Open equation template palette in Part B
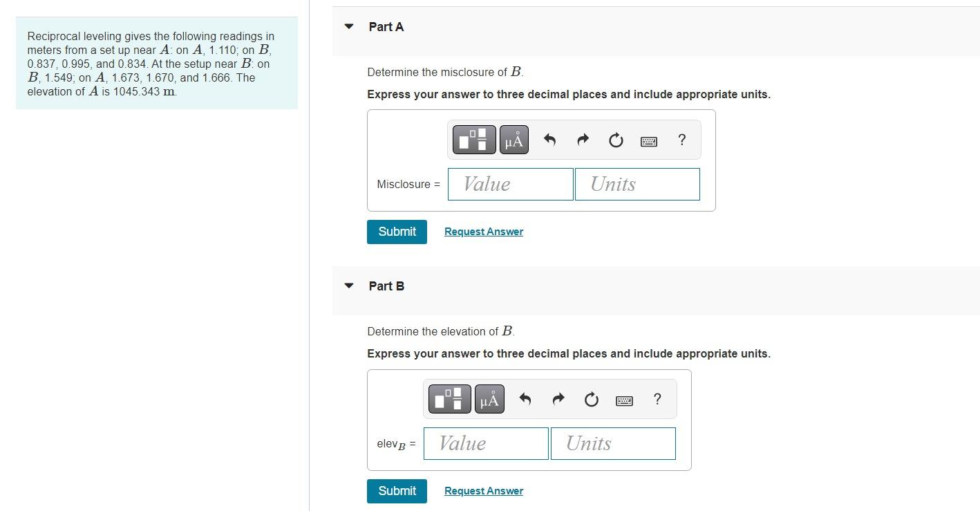980x511 pixels. pos(450,398)
